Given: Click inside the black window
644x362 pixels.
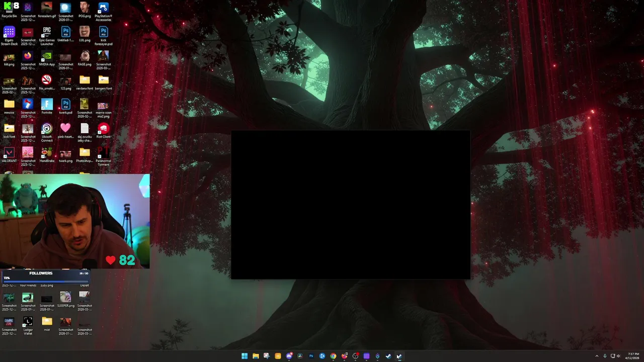Looking at the screenshot, I should coord(351,205).
